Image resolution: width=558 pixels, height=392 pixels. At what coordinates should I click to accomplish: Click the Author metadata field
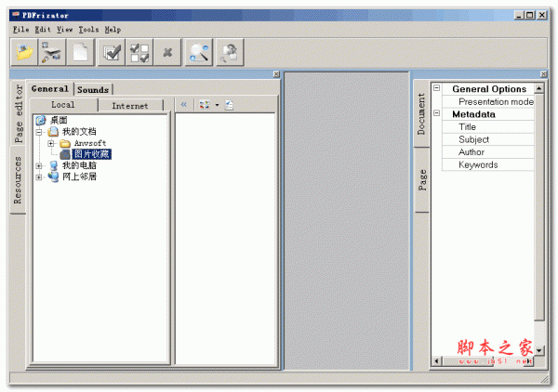tap(488, 152)
